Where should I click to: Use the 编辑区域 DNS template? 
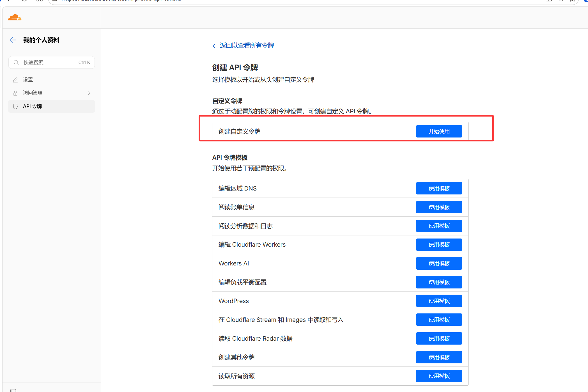(x=439, y=188)
